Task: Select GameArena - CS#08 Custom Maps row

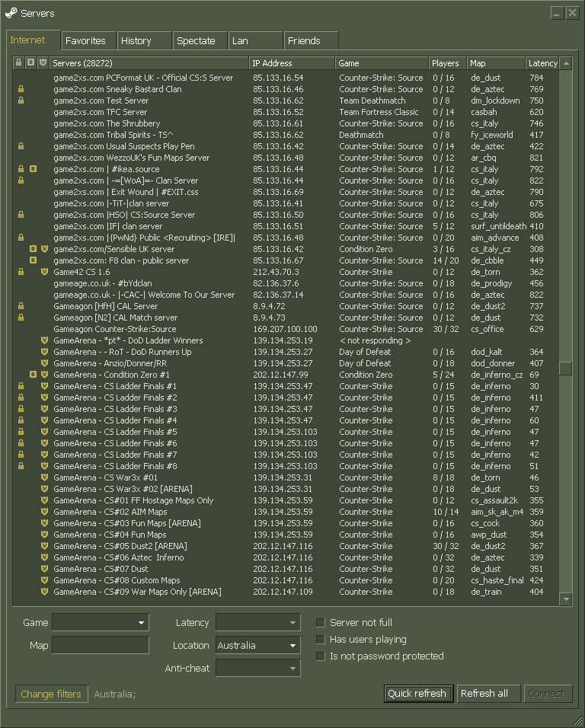Action: [x=286, y=580]
